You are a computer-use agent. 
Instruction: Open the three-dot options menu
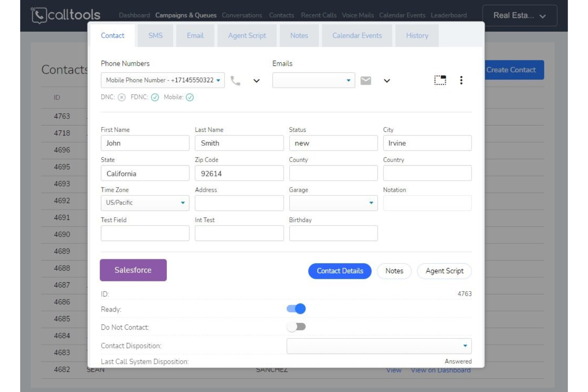coord(461,80)
